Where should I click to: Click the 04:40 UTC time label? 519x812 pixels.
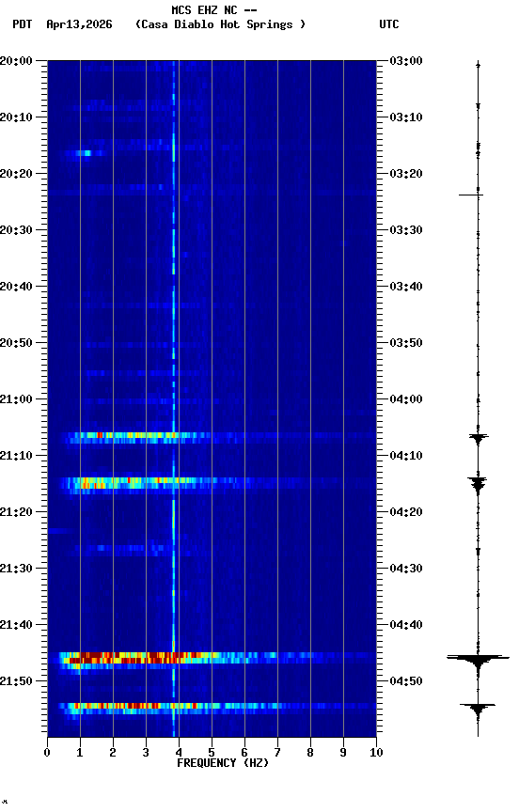tap(406, 626)
